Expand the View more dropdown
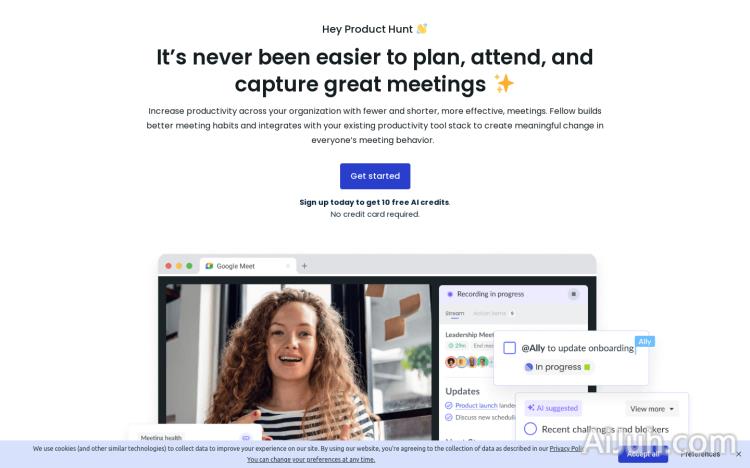750x468 pixels. [x=652, y=409]
